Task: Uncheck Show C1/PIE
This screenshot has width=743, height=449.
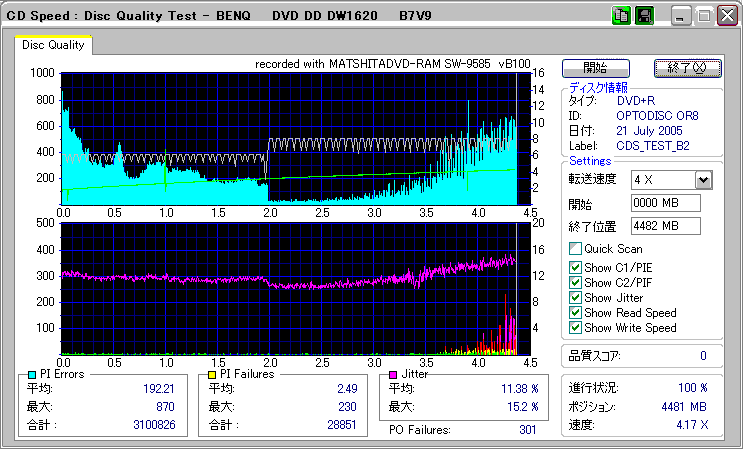Action: [575, 267]
